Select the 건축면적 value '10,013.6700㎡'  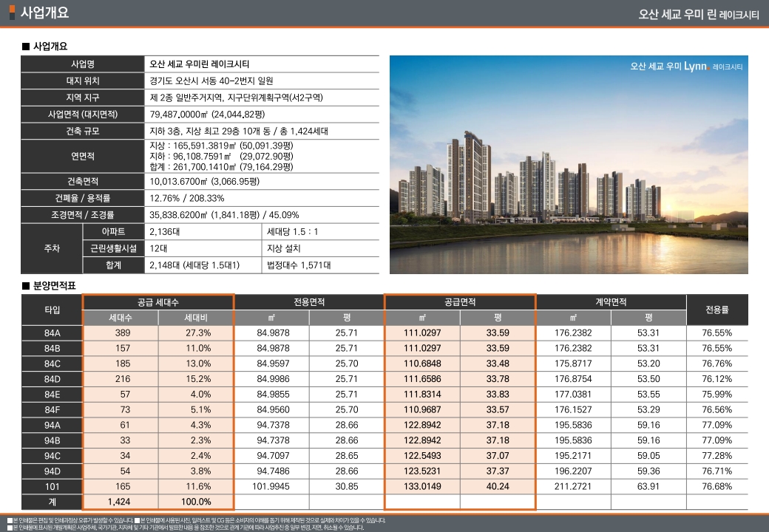(205, 181)
